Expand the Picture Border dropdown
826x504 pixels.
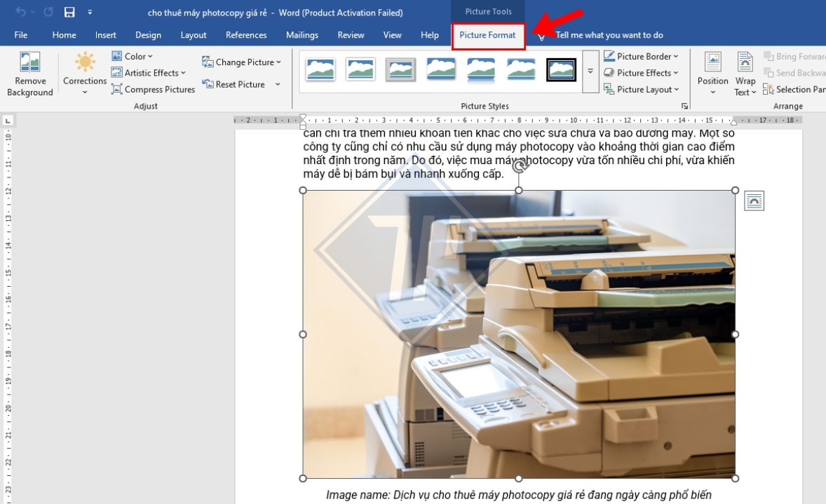(642, 56)
